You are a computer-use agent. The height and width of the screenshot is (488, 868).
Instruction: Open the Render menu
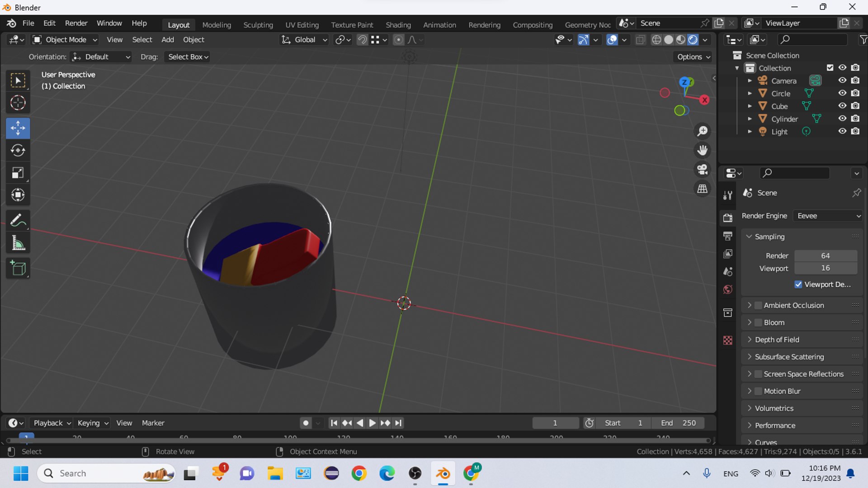pos(76,24)
